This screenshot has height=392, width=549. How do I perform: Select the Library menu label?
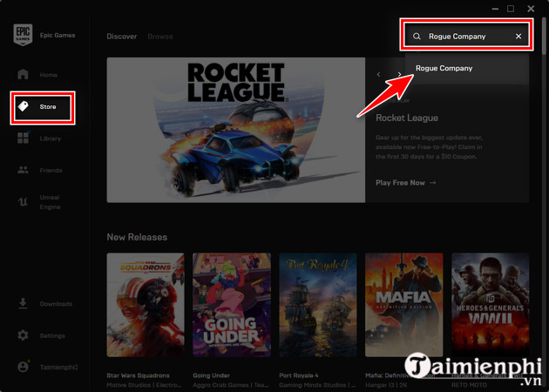51,139
